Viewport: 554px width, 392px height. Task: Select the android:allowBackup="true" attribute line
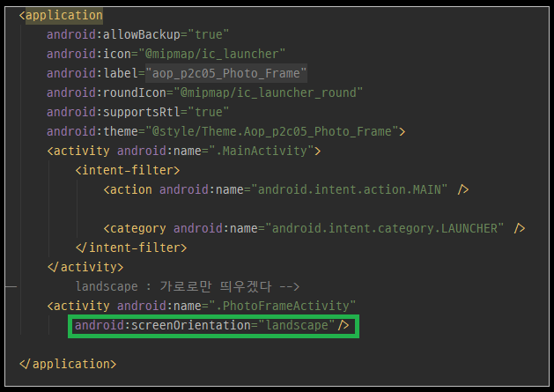point(137,34)
